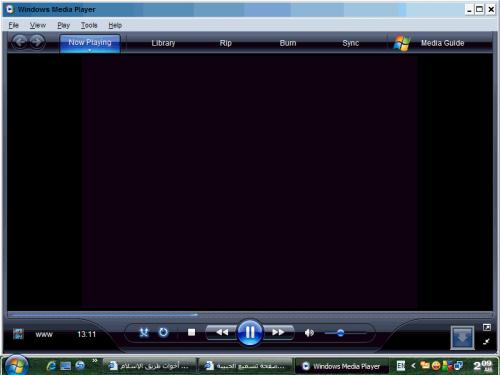Open the Media Guide with Windows logo
The height and width of the screenshot is (375, 500).
(x=429, y=43)
